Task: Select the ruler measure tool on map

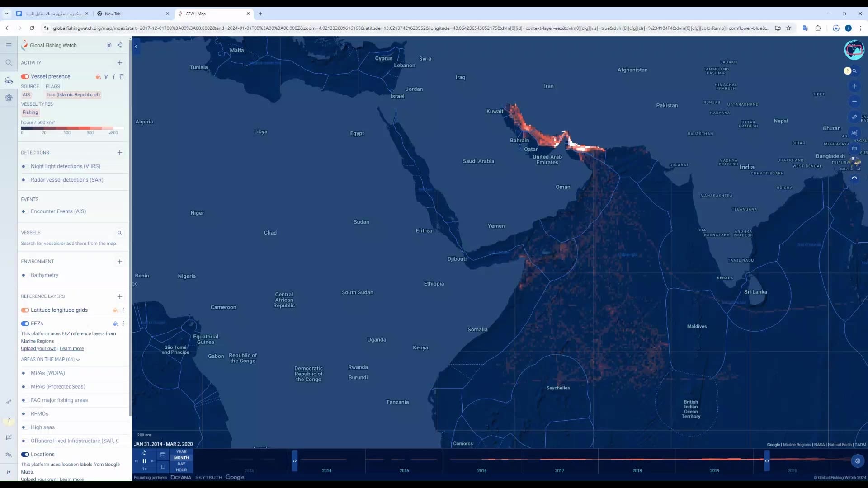Action: 854,117
